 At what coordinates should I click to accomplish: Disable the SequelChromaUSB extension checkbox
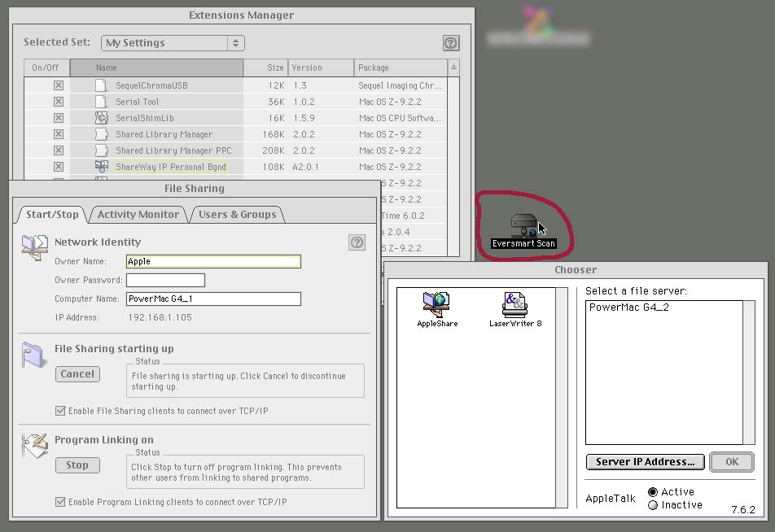tap(59, 85)
